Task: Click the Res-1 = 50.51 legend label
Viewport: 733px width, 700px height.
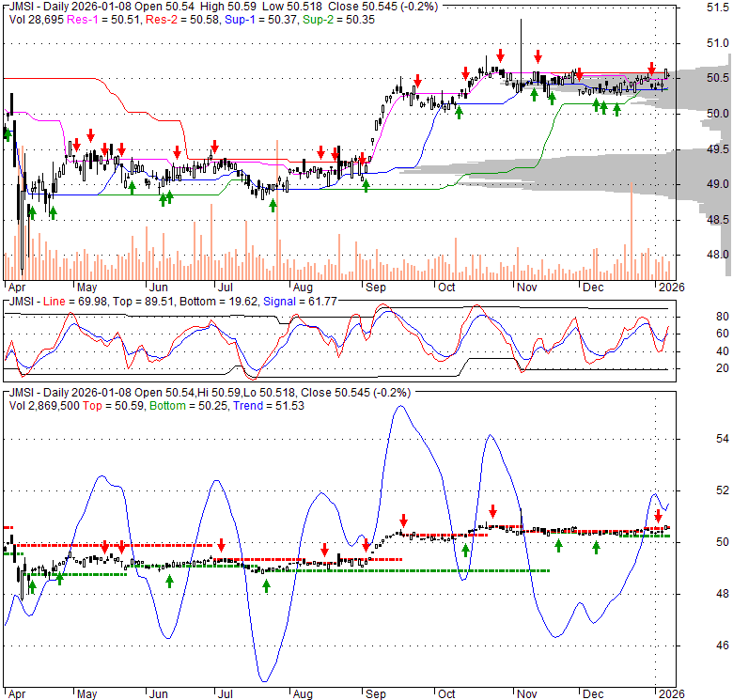Action: [102, 20]
